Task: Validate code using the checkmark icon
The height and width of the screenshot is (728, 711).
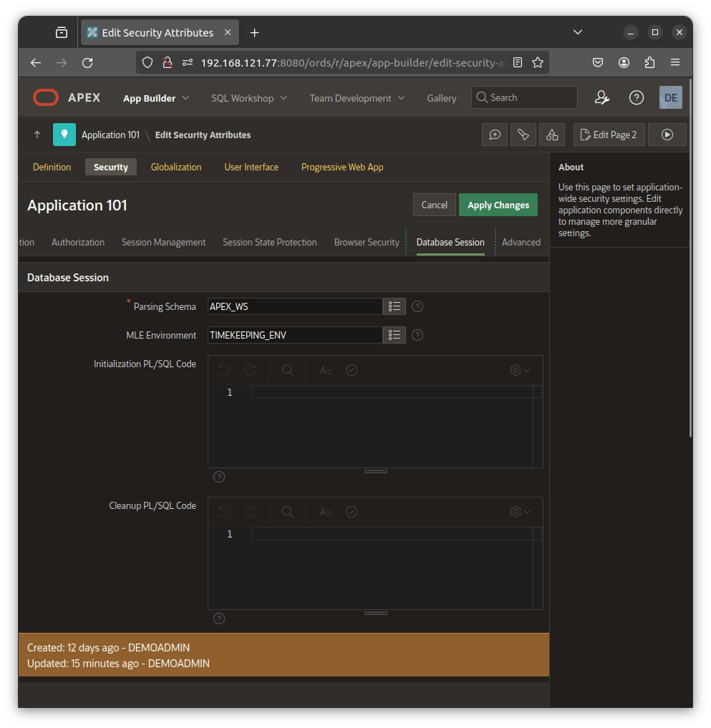Action: (351, 370)
